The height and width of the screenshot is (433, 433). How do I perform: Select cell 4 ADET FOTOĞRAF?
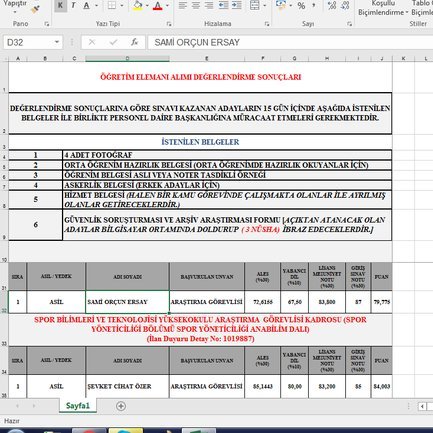tap(227, 155)
